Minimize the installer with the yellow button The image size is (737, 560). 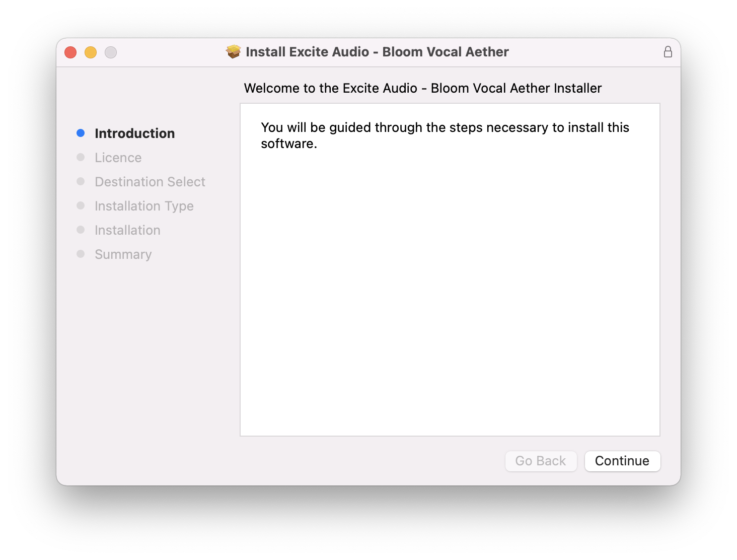coord(91,52)
